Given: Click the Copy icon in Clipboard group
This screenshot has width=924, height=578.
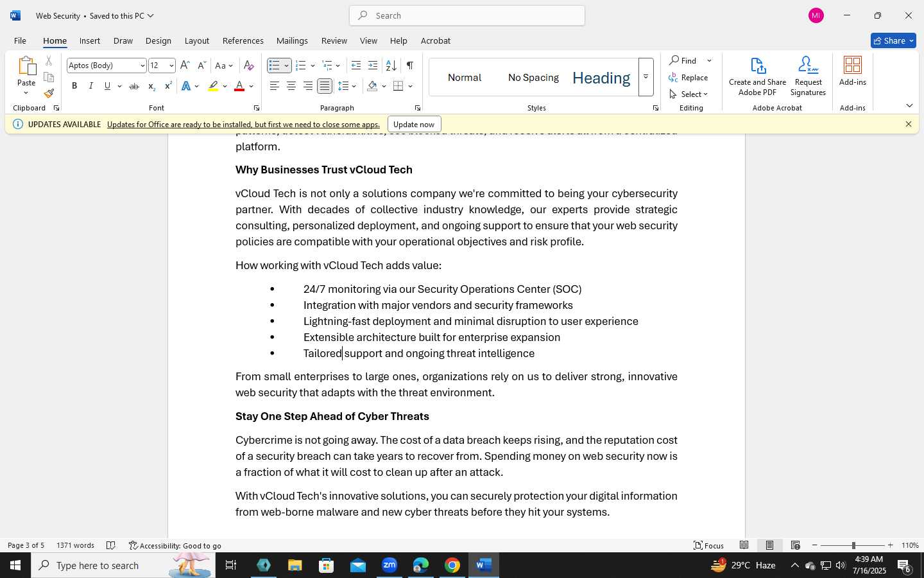Looking at the screenshot, I should (49, 77).
